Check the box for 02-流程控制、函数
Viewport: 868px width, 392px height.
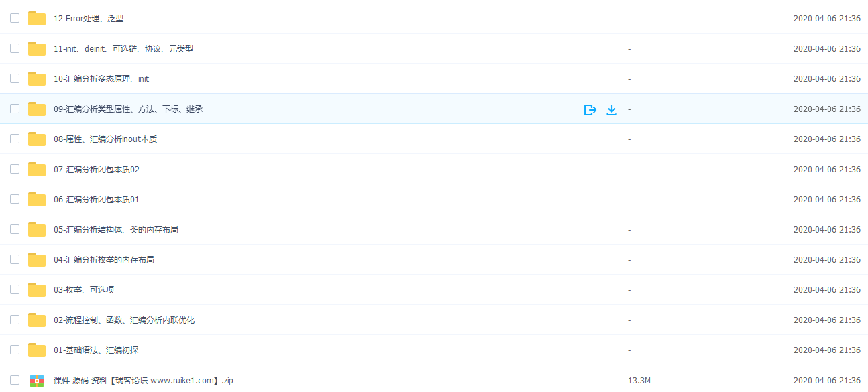pyautogui.click(x=15, y=320)
